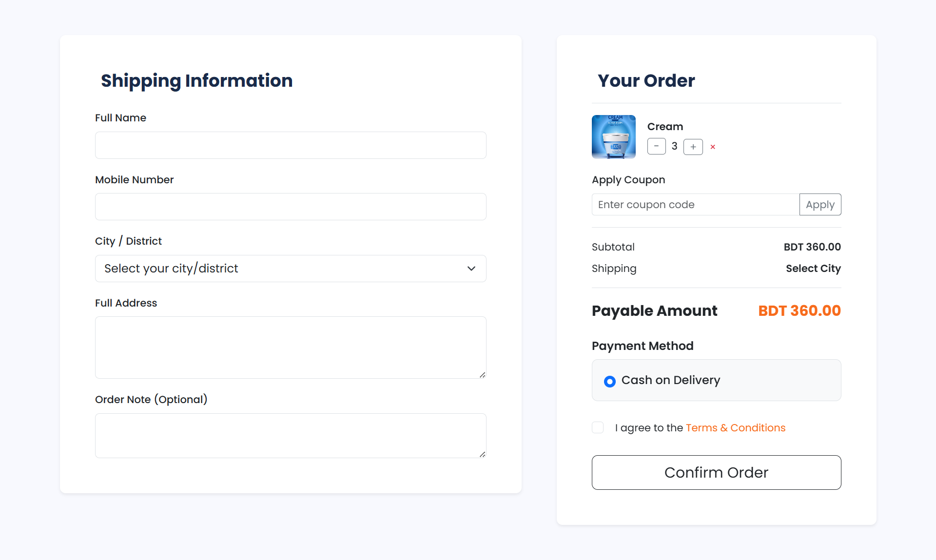The height and width of the screenshot is (560, 936).
Task: Focus the Mobile Number input
Action: click(290, 207)
